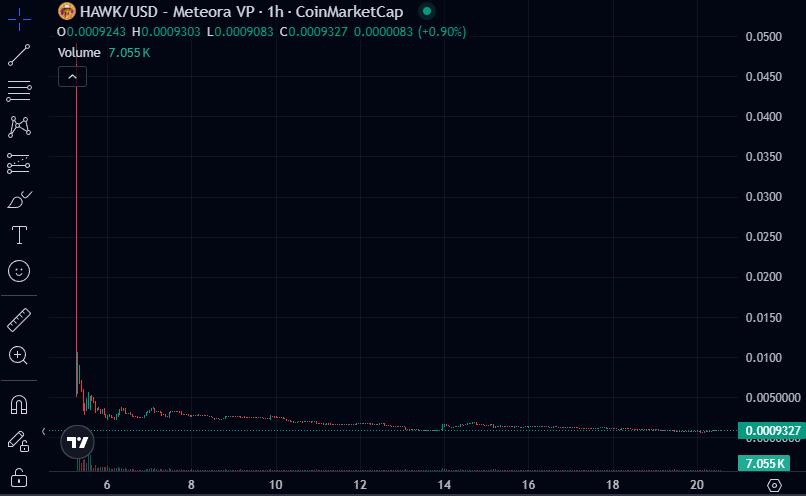Click the 0.0350 price axis label
806x496 pixels.
(x=763, y=156)
